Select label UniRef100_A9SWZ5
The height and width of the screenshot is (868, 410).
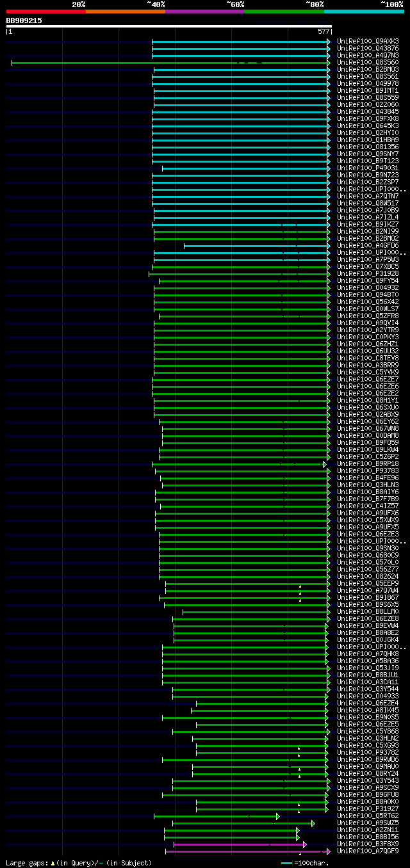(x=368, y=823)
